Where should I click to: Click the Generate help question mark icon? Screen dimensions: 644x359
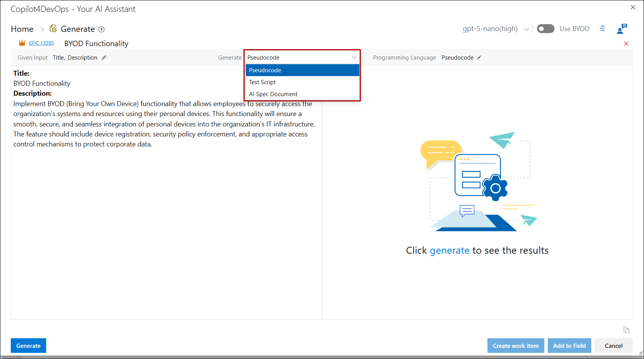click(102, 30)
